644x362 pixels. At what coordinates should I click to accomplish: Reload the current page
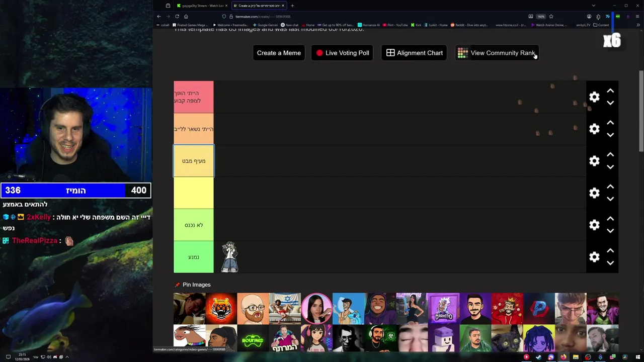click(177, 16)
